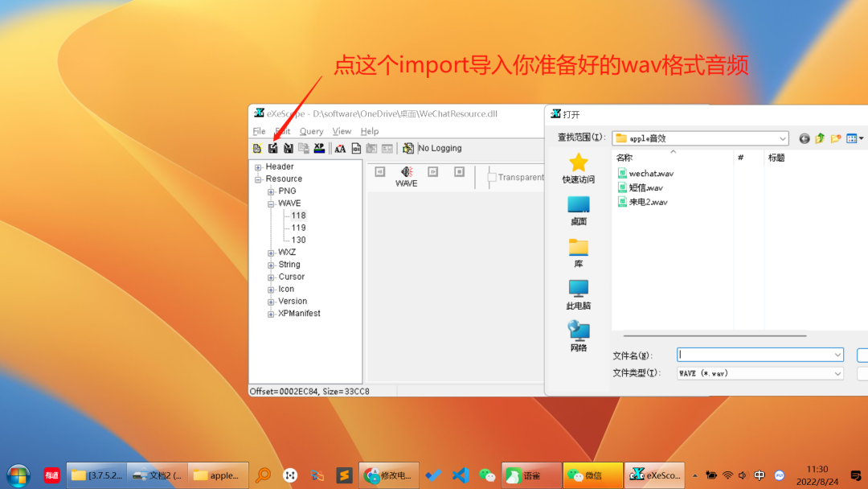The image size is (868, 489).
Task: Open the 查找范围 folder dropdown
Action: tap(782, 138)
